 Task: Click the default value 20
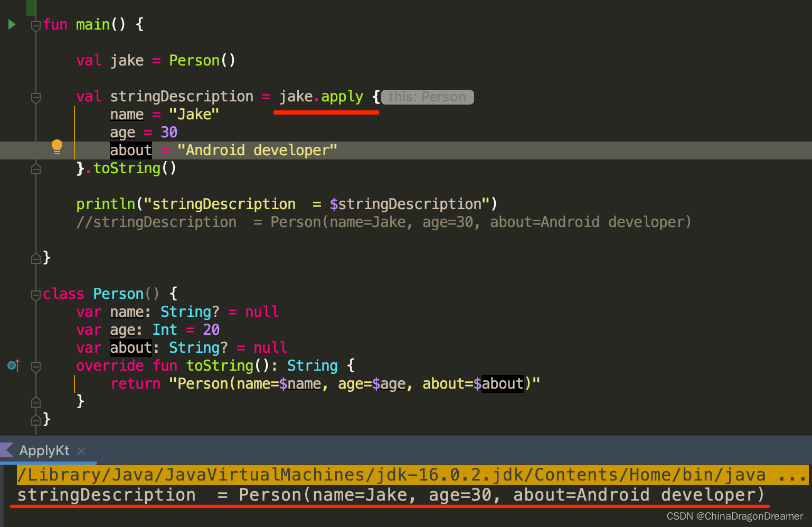point(211,330)
